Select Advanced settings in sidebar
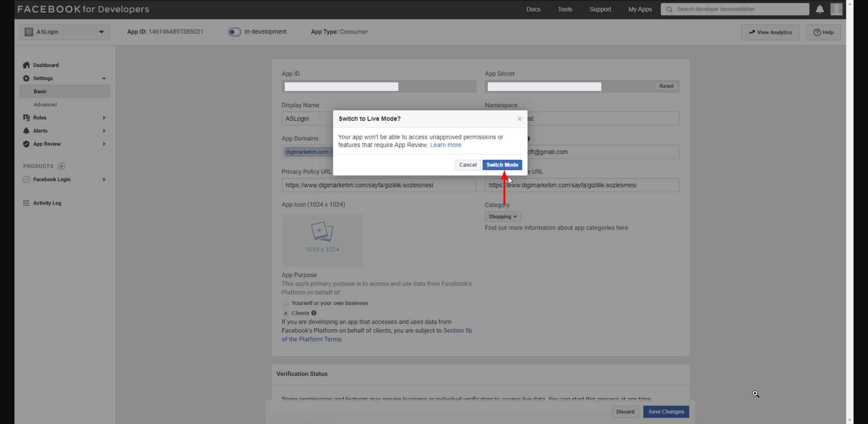The image size is (868, 424). point(45,105)
